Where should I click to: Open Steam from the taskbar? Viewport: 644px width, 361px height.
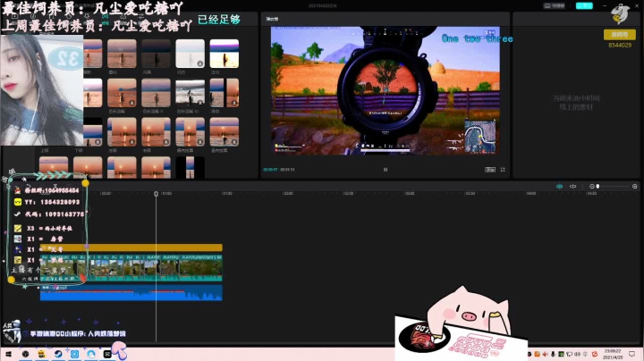58,354
